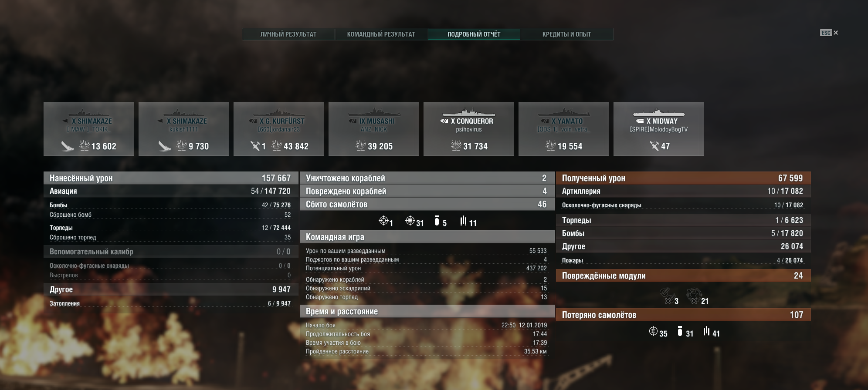Click torpedo bomber icon under Потеряно самолётов
The image size is (868, 390).
[706, 332]
